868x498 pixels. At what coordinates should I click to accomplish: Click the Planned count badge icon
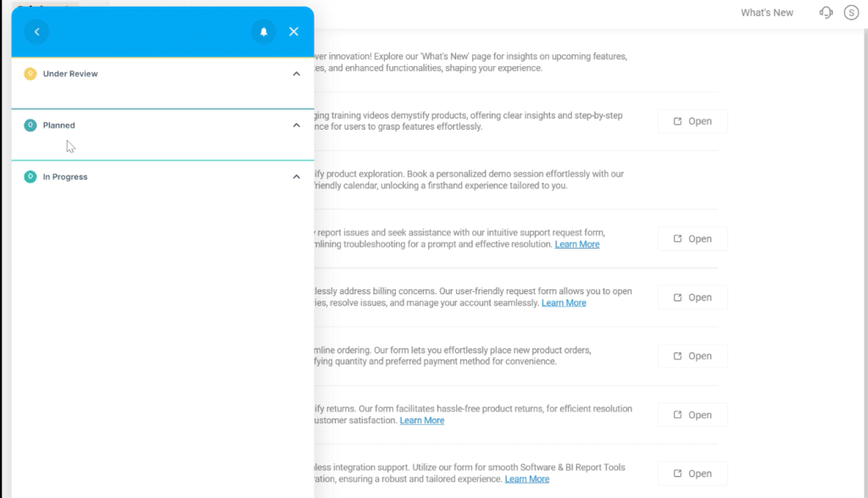point(31,126)
